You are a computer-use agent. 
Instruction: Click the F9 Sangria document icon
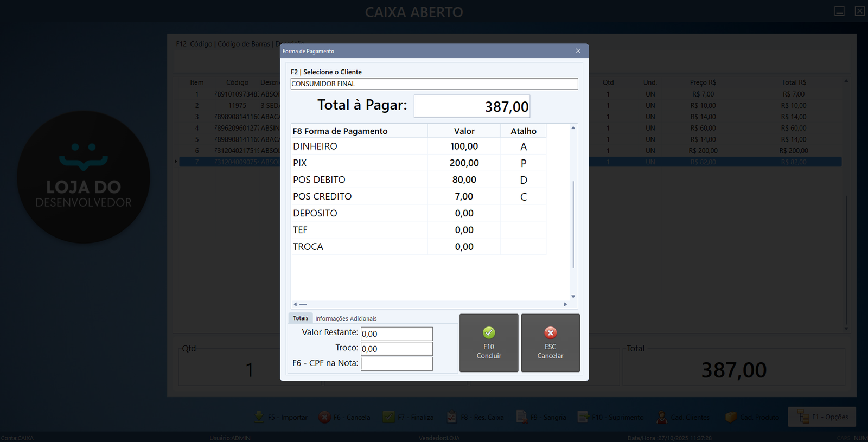[x=521, y=417]
